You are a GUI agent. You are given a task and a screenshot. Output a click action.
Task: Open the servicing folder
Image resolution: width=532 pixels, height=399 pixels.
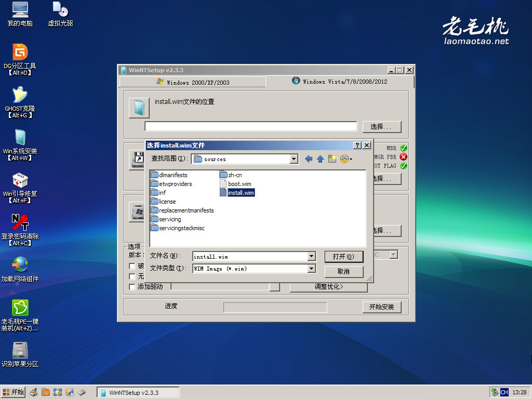(166, 219)
